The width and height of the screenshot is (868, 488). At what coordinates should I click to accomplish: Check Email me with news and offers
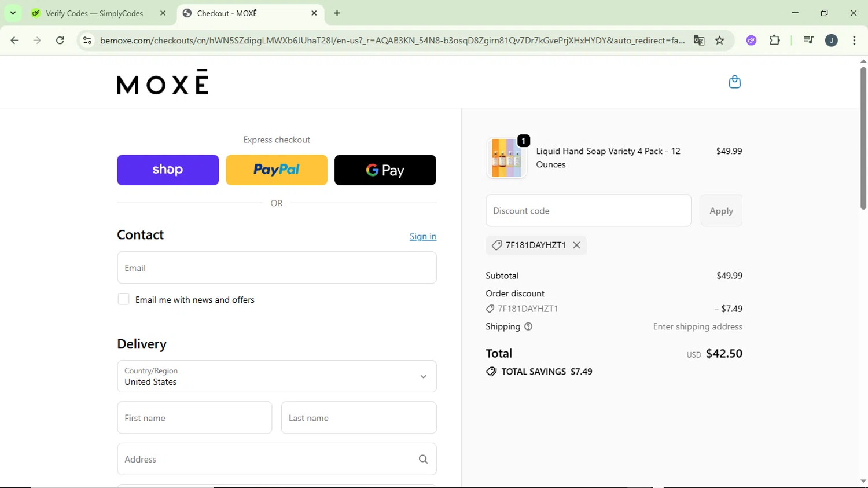tap(123, 299)
